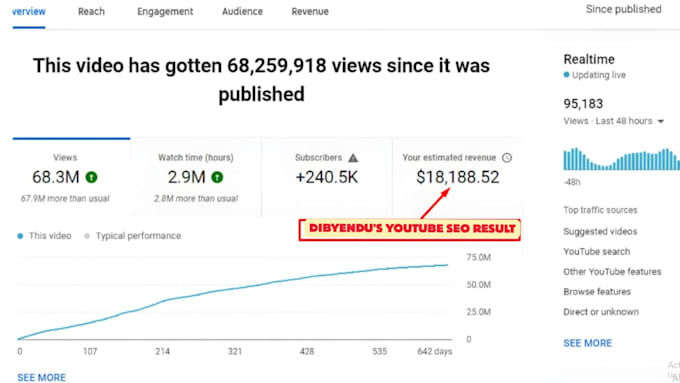Click the clock icon beside estimated revenue
680x383 pixels.
(x=507, y=158)
